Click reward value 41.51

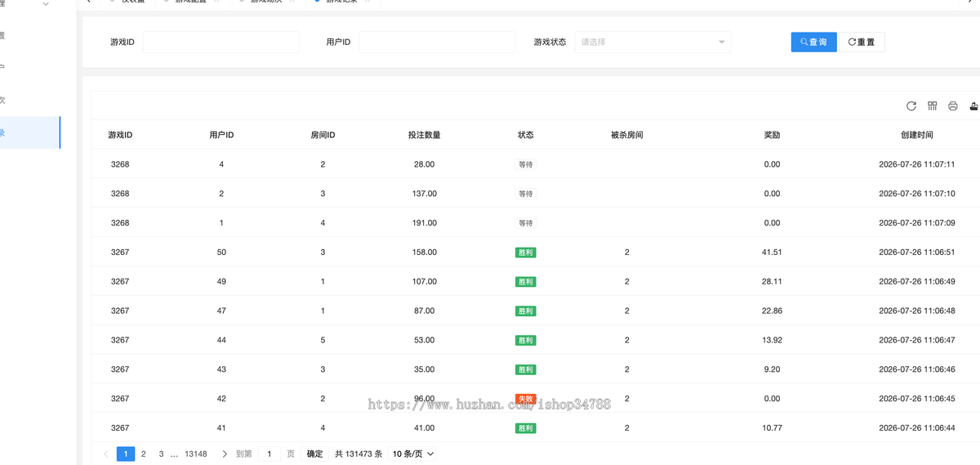point(772,253)
